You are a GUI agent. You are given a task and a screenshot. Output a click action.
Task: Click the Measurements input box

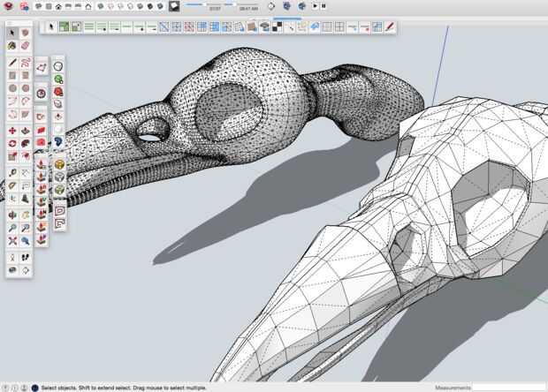(508, 387)
